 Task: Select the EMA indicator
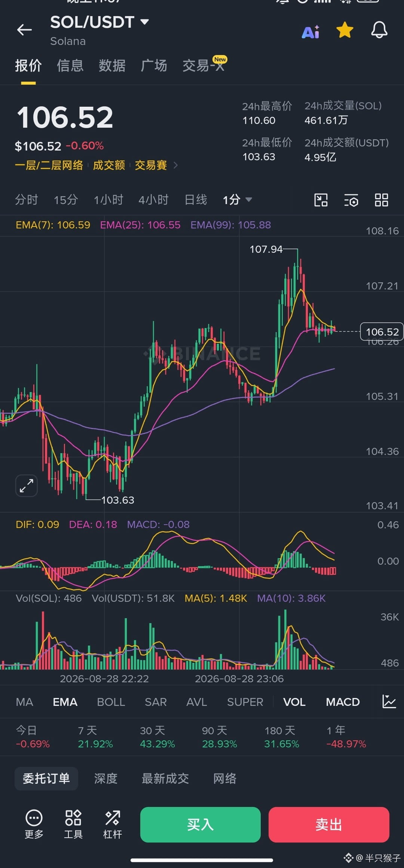coord(65,702)
